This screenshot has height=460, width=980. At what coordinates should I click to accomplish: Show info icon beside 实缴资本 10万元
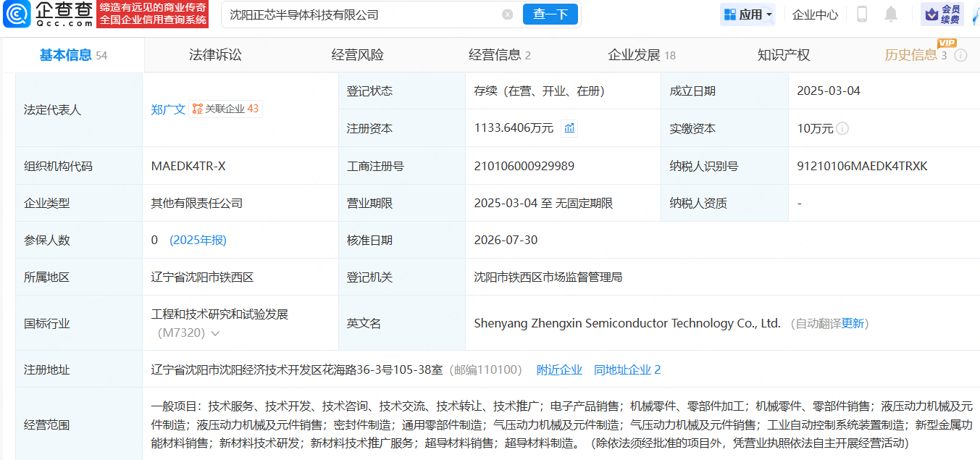pos(842,128)
